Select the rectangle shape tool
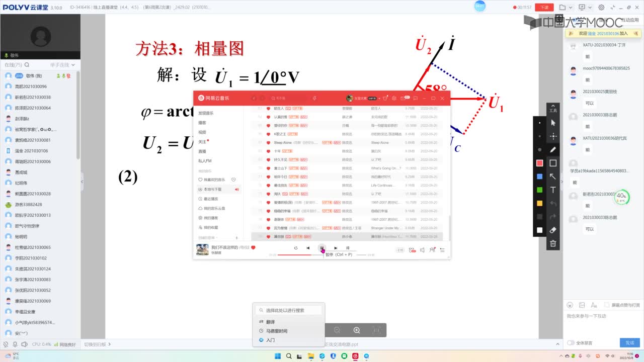 tap(553, 163)
